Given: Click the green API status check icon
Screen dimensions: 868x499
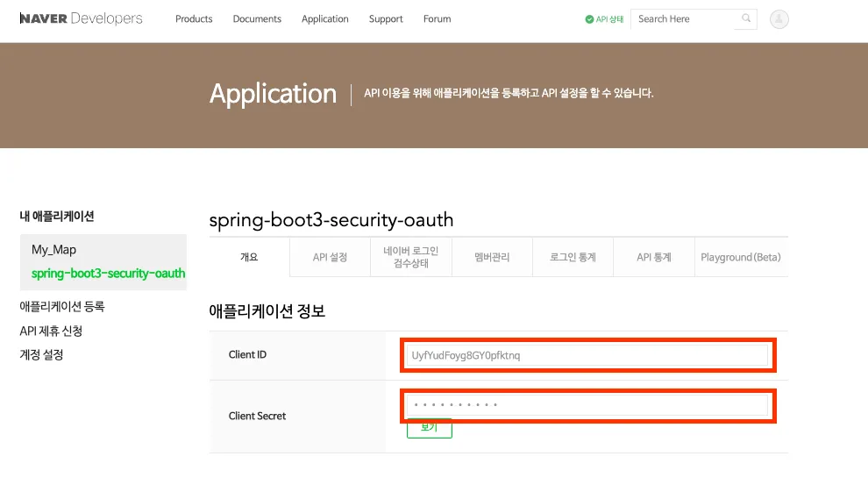Looking at the screenshot, I should point(589,19).
